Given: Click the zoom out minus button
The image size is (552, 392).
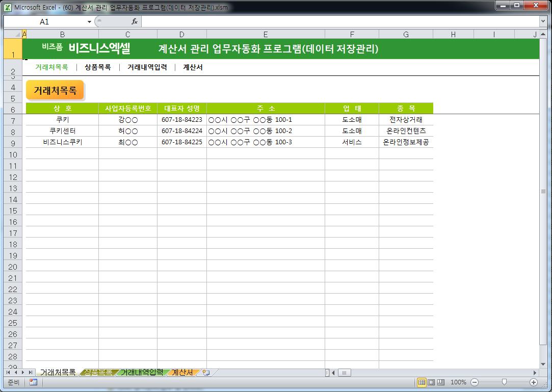Looking at the screenshot, I should click(474, 382).
